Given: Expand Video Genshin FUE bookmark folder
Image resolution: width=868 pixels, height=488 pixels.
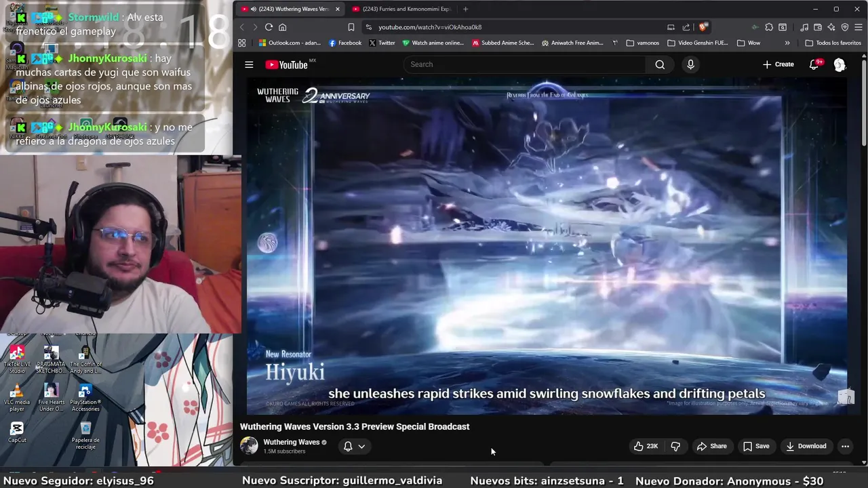Looking at the screenshot, I should click(x=698, y=43).
